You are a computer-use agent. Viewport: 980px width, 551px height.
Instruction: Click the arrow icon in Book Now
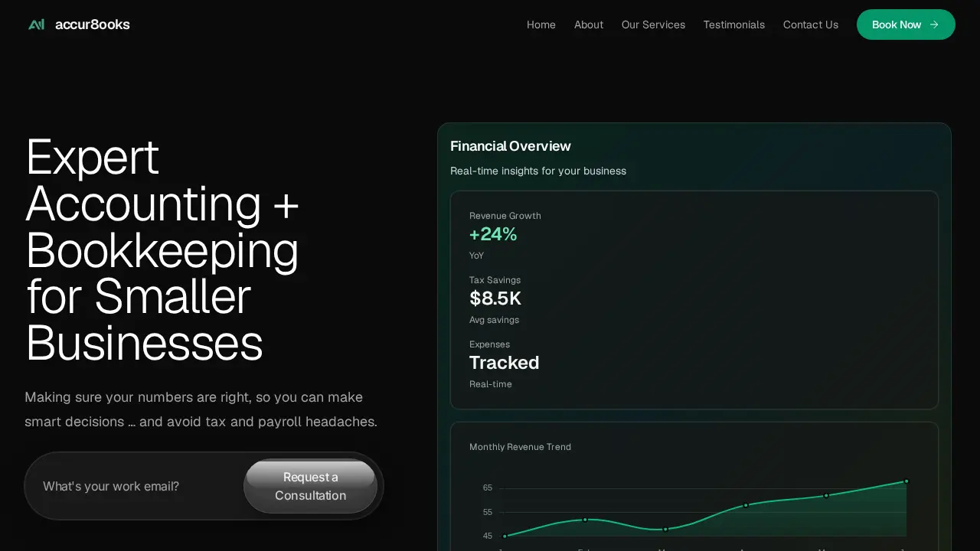(x=934, y=24)
